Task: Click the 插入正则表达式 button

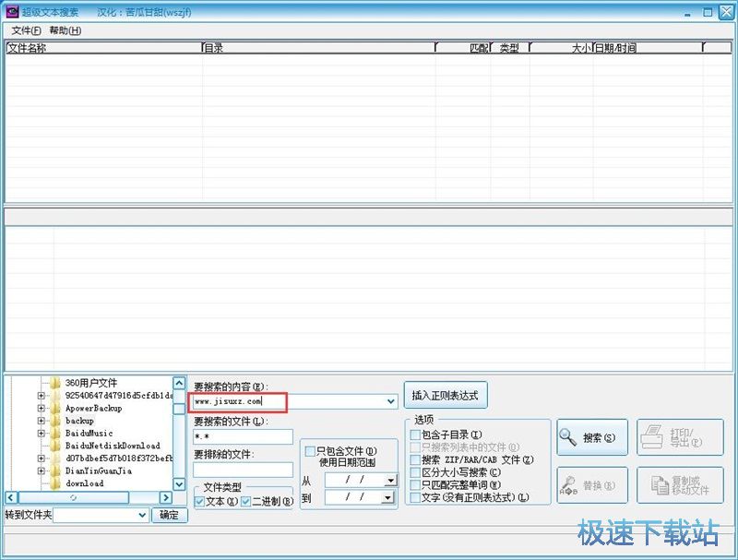Action: [x=446, y=395]
